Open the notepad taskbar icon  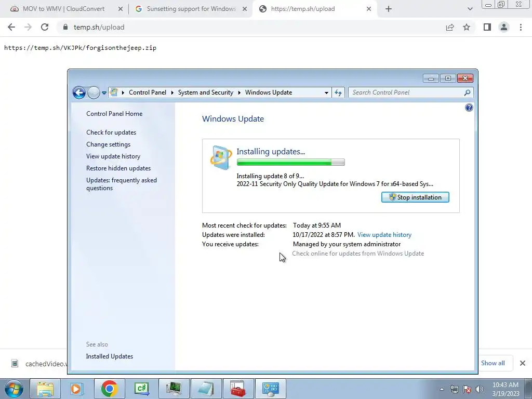click(206, 389)
